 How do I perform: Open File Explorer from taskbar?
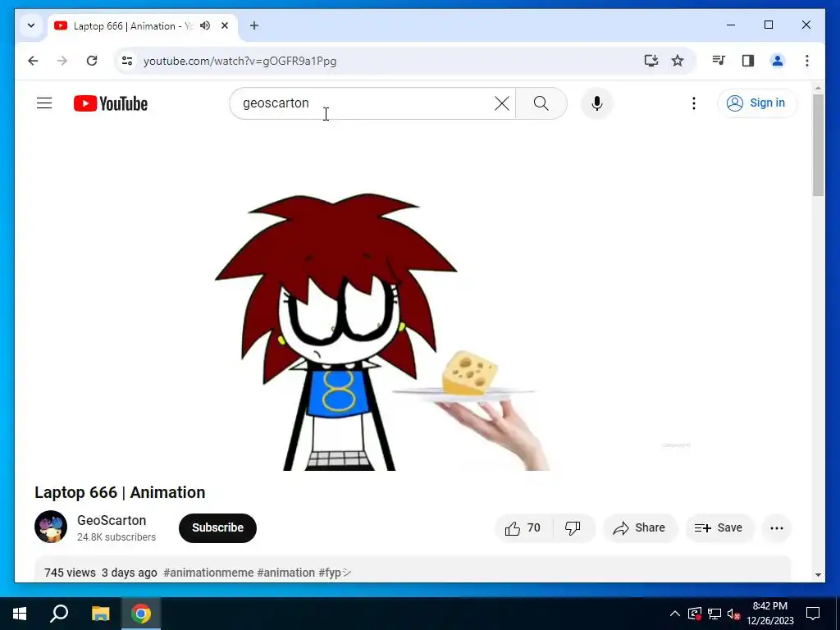[100, 614]
